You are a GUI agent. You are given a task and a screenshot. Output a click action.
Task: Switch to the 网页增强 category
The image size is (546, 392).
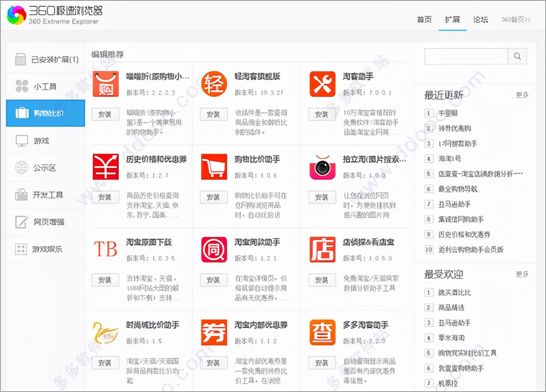click(45, 222)
